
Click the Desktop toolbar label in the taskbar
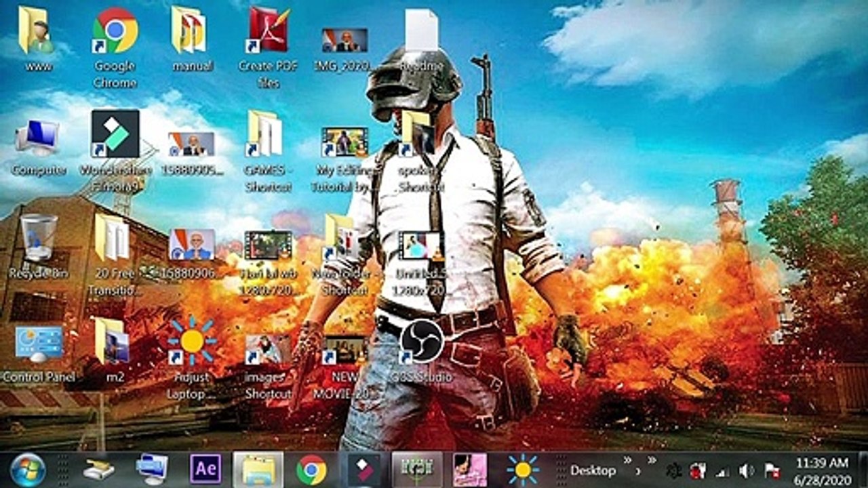click(593, 470)
